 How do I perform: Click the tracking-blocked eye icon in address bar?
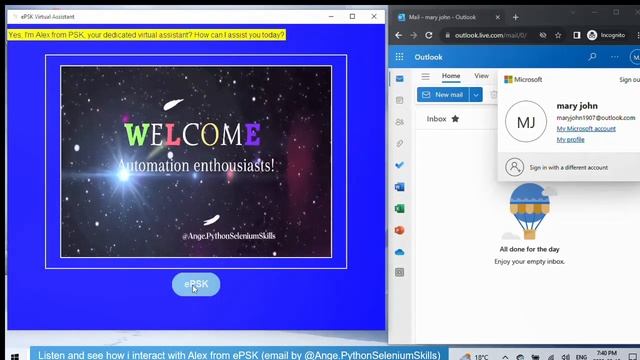click(x=543, y=36)
